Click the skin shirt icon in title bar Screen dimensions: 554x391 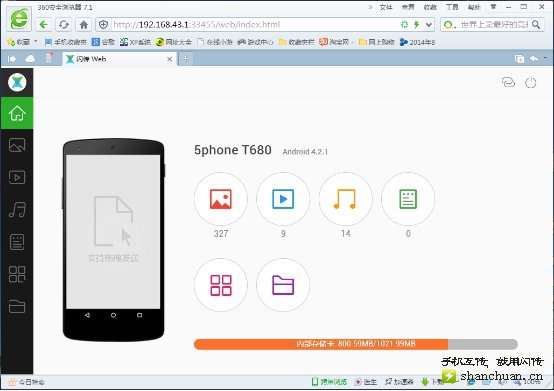click(493, 7)
